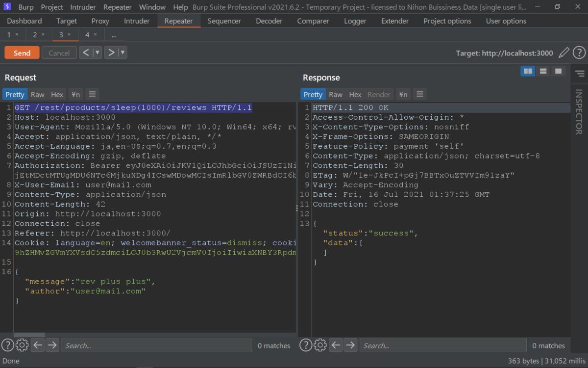
Task: Click the Request search input field
Action: (157, 345)
